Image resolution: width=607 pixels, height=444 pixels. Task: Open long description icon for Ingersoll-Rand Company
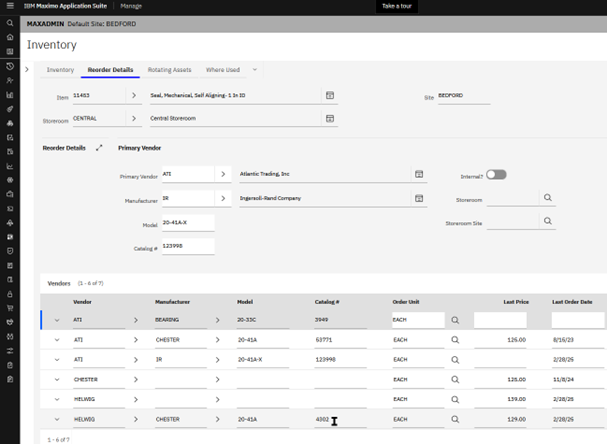pos(419,198)
